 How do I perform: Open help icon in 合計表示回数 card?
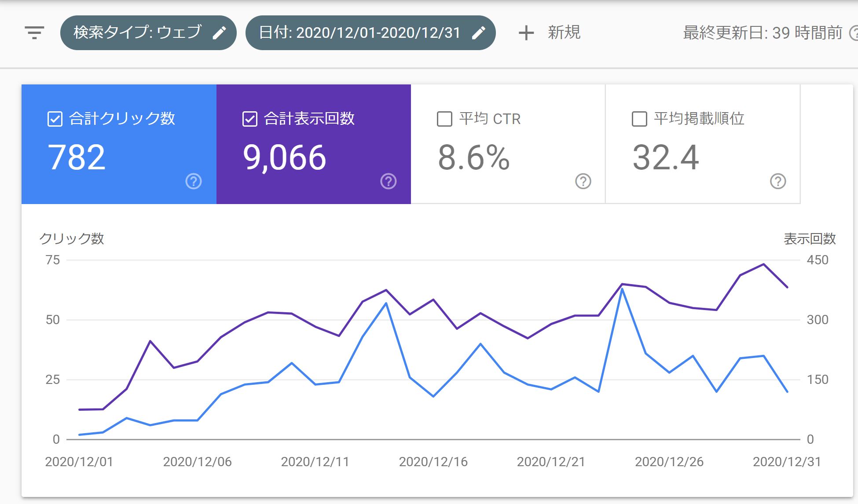point(389,181)
